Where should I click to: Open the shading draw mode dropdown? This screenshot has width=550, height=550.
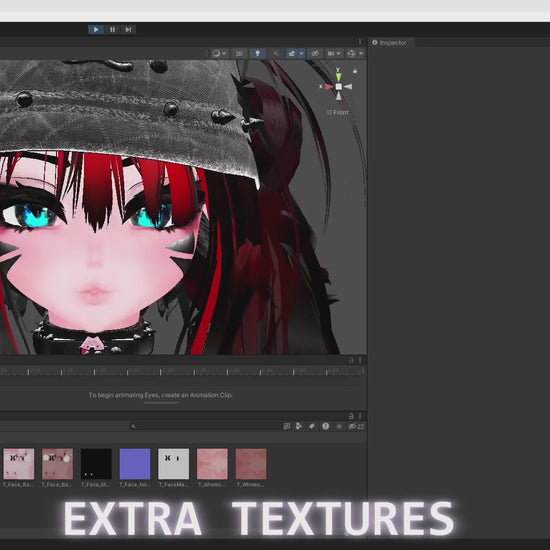[x=220, y=53]
